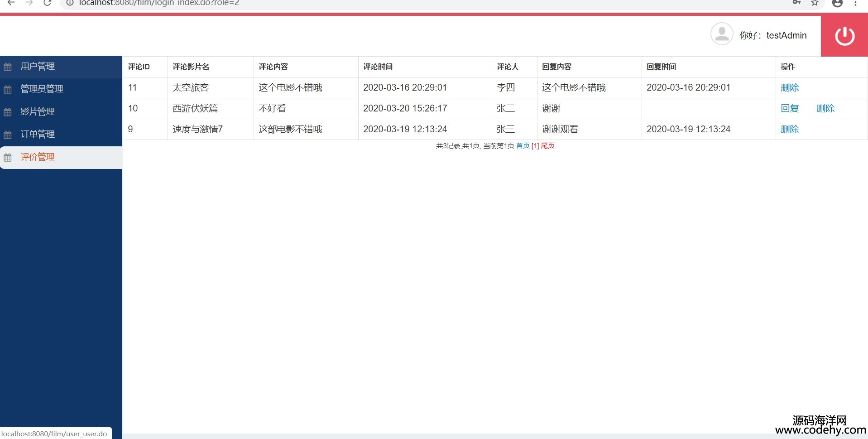Jump to 首页 in pagination
The height and width of the screenshot is (439, 868).
523,146
